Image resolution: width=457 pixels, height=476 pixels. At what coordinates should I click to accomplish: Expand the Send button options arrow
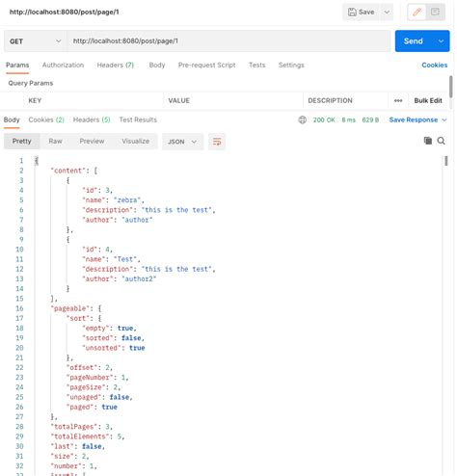pyautogui.click(x=442, y=41)
